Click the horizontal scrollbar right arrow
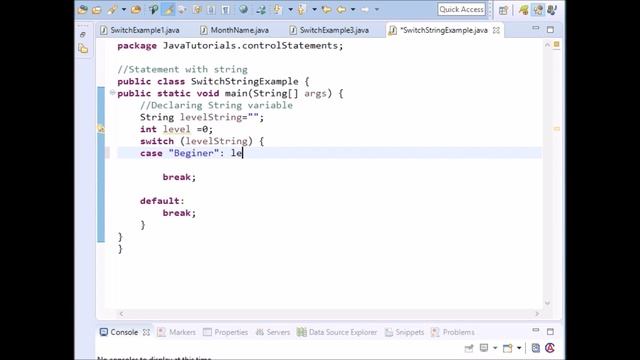Viewport: 640px width, 360px height. 537,314
